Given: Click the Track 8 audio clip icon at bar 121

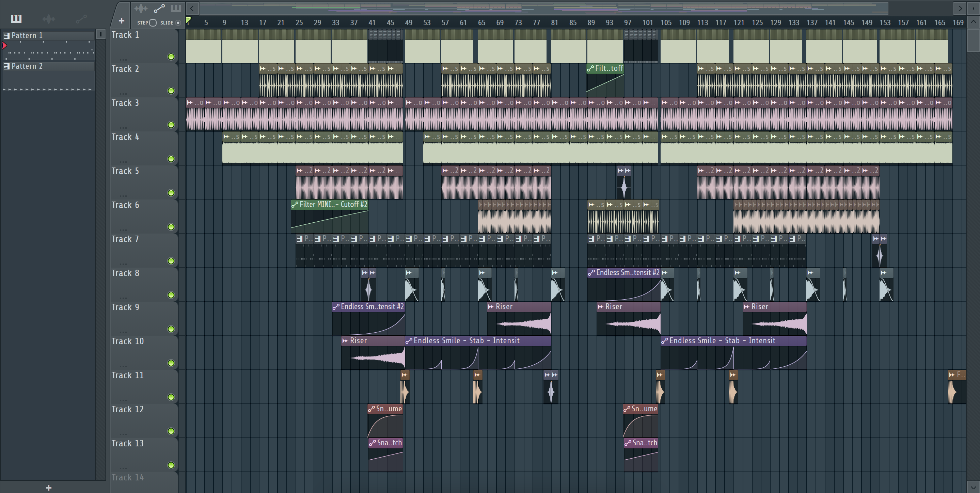Looking at the screenshot, I should 737,273.
